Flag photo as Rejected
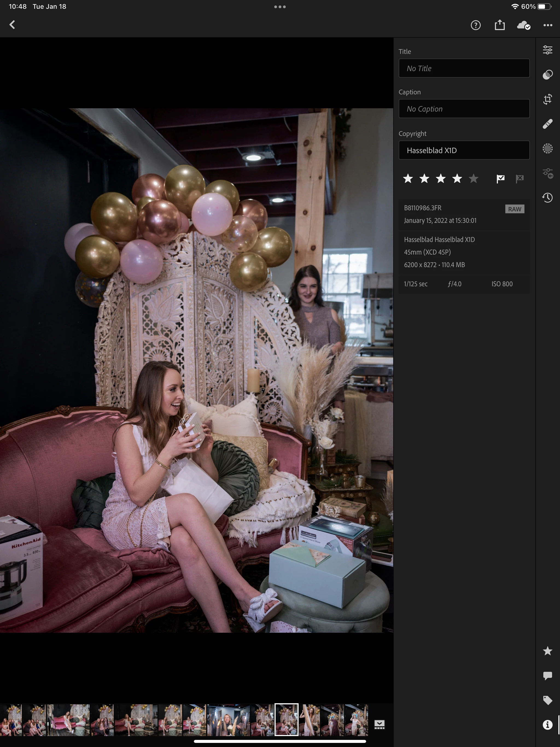The image size is (560, 747). point(520,179)
